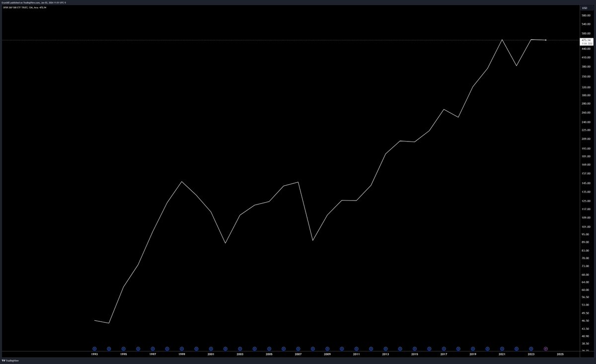Click the dividend marker above 2011
The image size is (596, 364).
click(x=356, y=349)
